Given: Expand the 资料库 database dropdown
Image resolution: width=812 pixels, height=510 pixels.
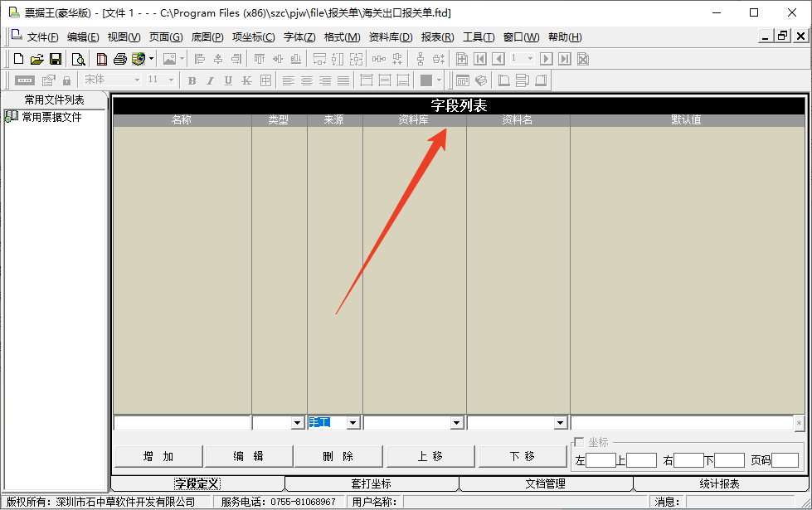Looking at the screenshot, I should point(455,423).
